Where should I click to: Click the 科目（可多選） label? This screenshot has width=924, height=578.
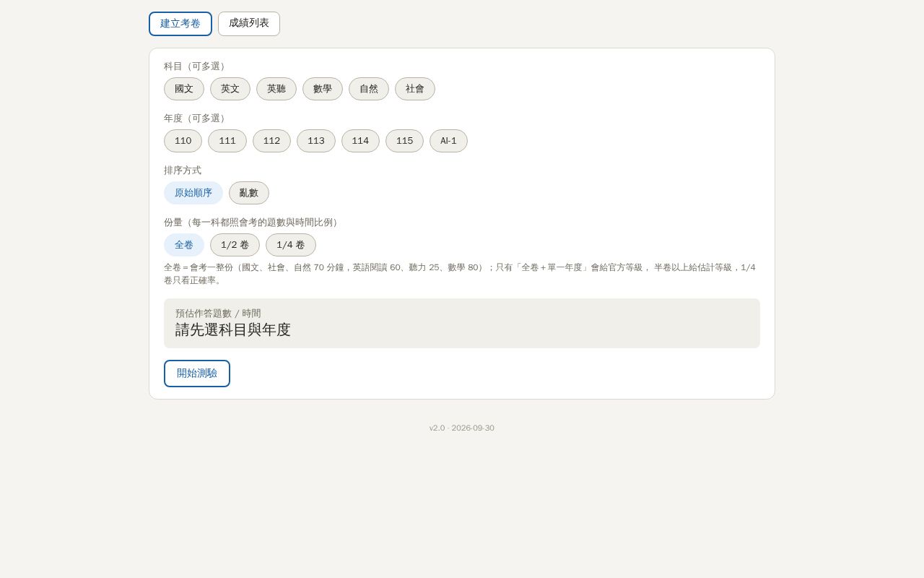(x=196, y=66)
